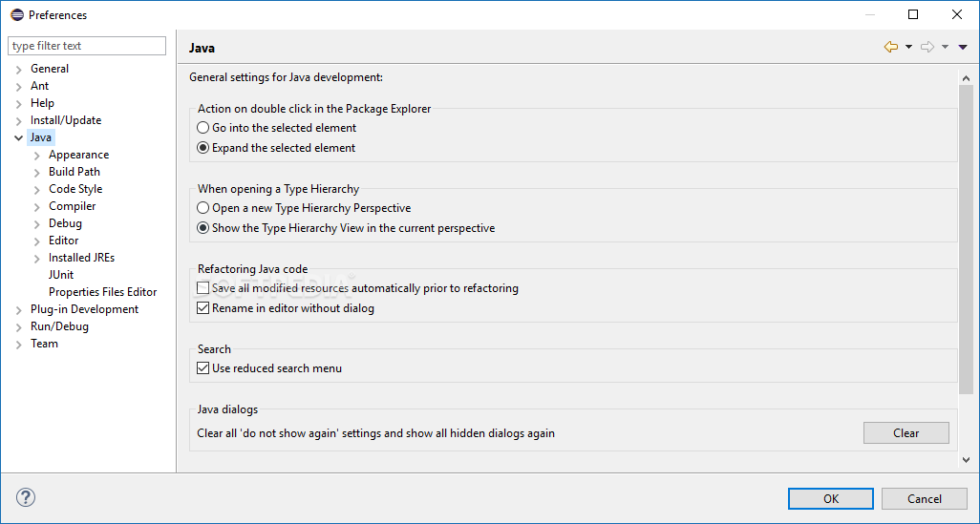Click the back navigation arrow icon

[891, 47]
